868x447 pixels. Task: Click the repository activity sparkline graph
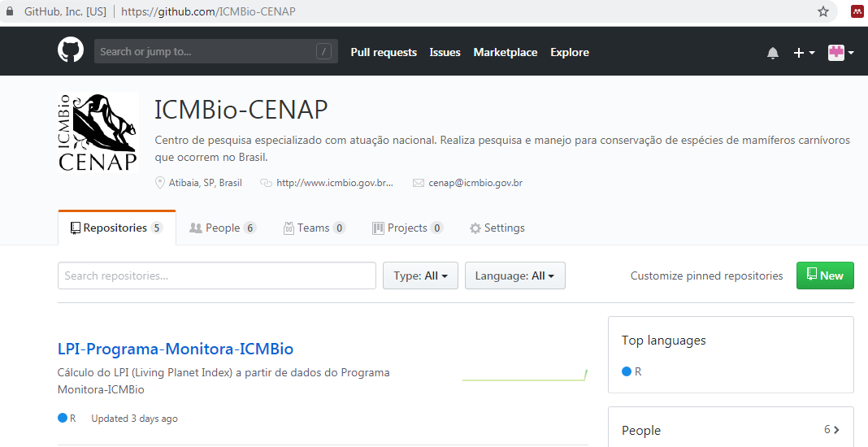tap(524, 375)
